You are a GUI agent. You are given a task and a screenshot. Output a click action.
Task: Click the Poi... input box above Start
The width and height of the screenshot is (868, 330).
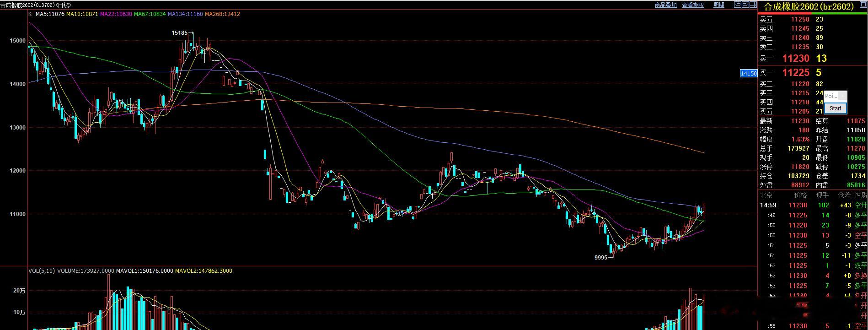point(831,96)
